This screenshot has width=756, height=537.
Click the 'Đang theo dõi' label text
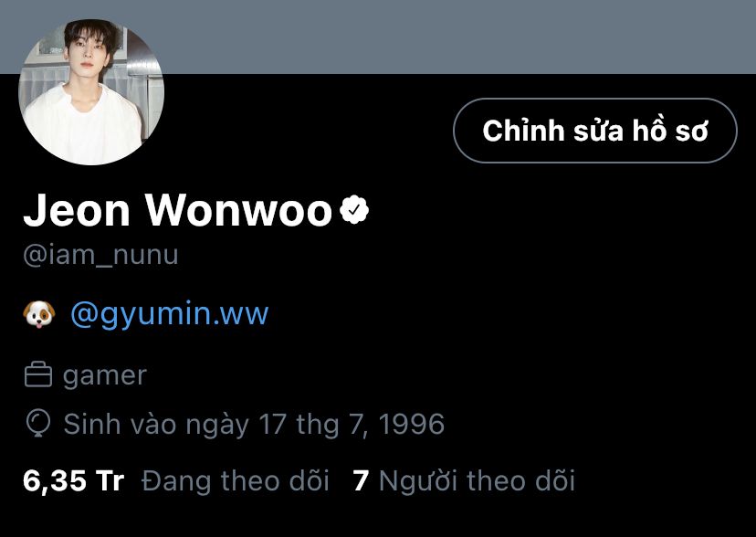coord(236,480)
